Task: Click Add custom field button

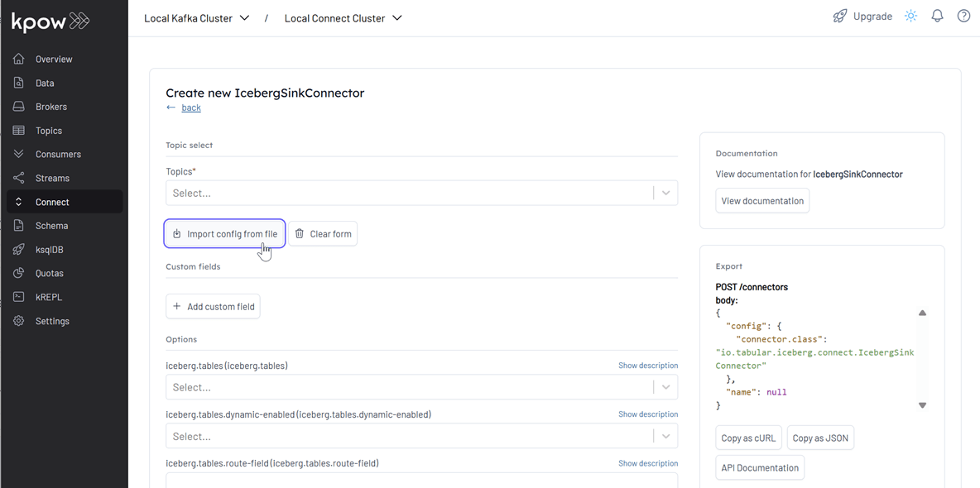Action: tap(213, 306)
